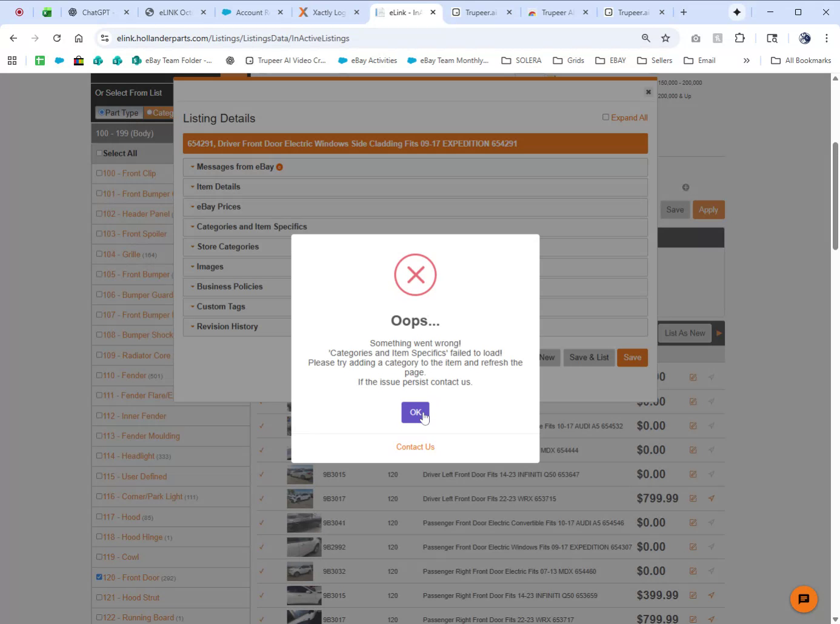Expand the Item Details section
The height and width of the screenshot is (624, 840).
click(415, 187)
